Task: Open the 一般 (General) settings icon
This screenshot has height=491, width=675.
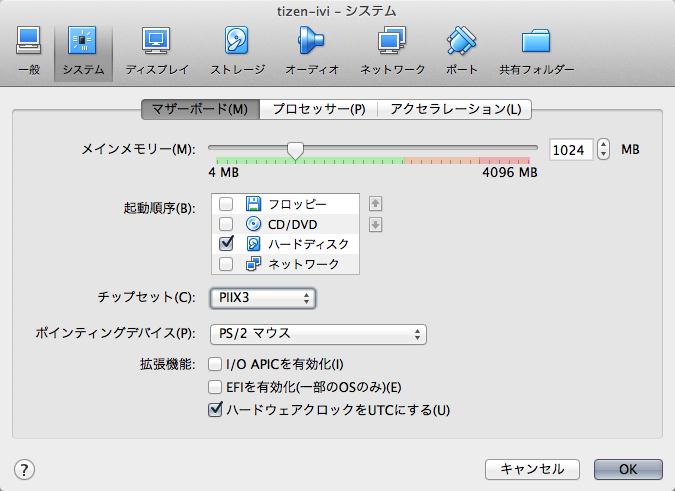Action: point(29,52)
